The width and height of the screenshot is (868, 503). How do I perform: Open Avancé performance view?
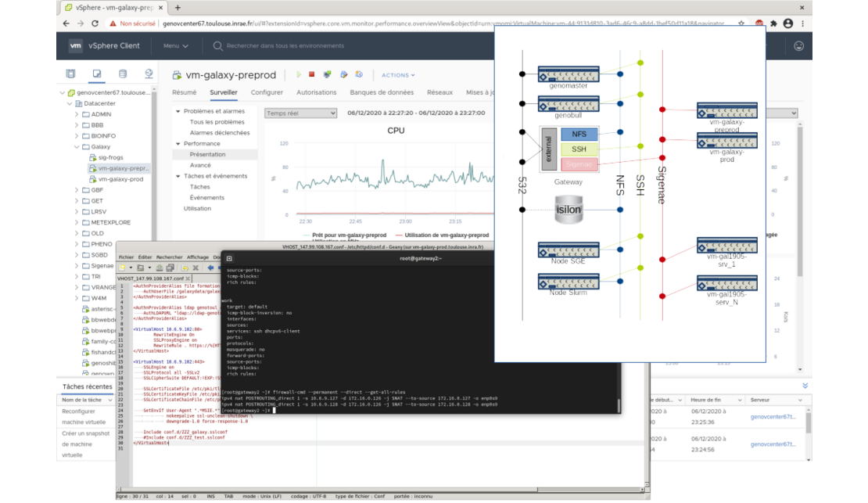(200, 165)
